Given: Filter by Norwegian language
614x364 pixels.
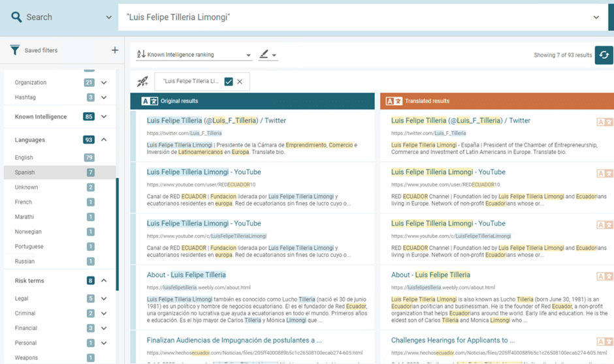Looking at the screenshot, I should pyautogui.click(x=60, y=232).
